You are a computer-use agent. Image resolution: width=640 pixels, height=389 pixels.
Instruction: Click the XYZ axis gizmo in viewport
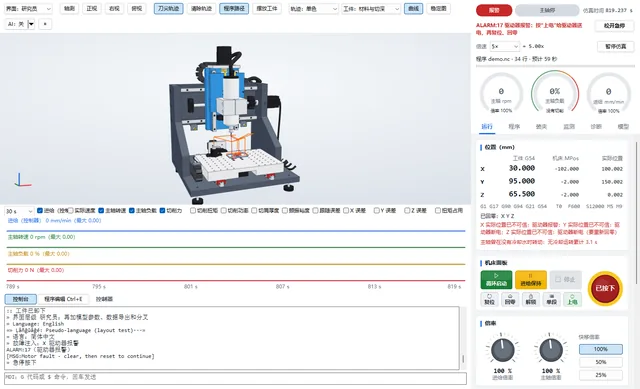point(22,180)
